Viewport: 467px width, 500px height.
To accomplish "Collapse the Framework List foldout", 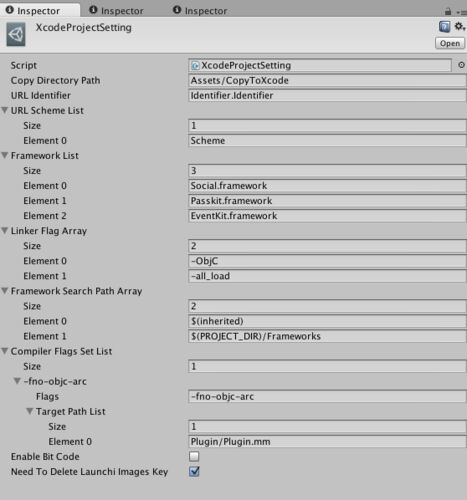I will pyautogui.click(x=5, y=155).
